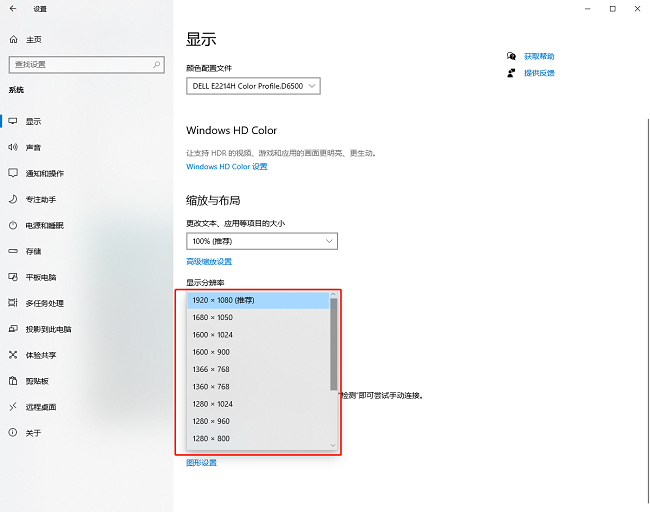Select the 声音 sound icon in the sidebar
This screenshot has height=512, width=650.
coord(13,147)
